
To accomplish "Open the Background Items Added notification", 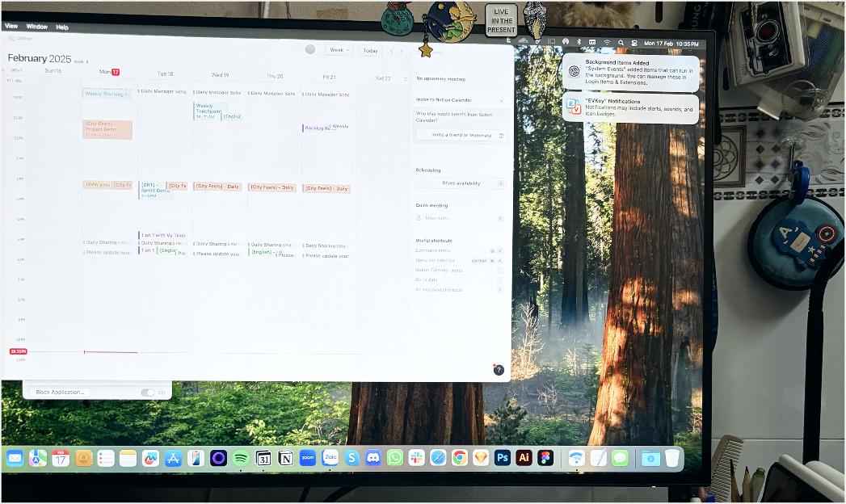I will click(x=631, y=72).
